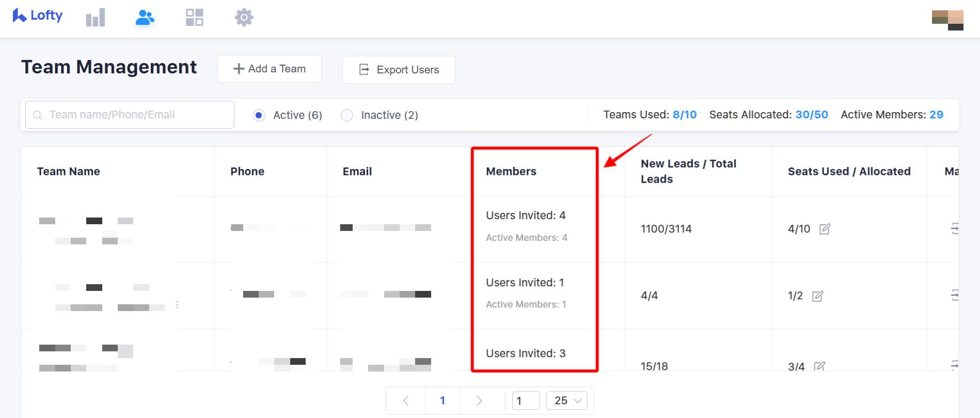Screen dimensions: 980x418
Task: Click the Export Users button
Action: 399,70
